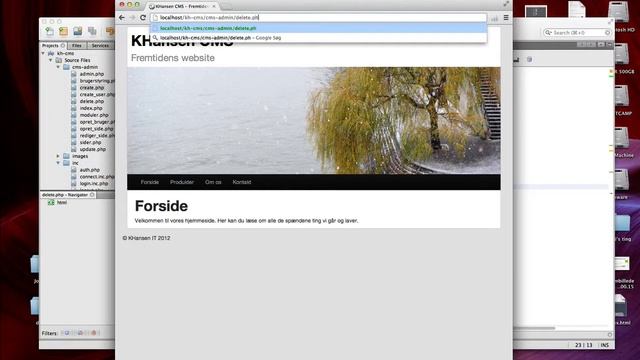This screenshot has height=360, width=640.
Task: Open the 500GB drive icon on desktop
Action: [621, 53]
